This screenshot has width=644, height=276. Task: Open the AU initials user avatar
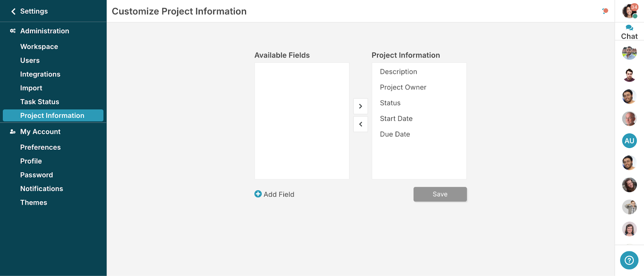click(x=629, y=141)
